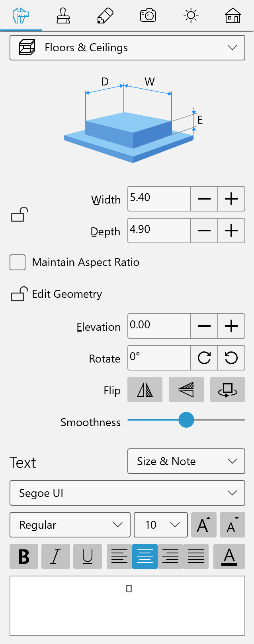This screenshot has height=644, width=254.
Task: Open the building house tab
Action: [233, 16]
